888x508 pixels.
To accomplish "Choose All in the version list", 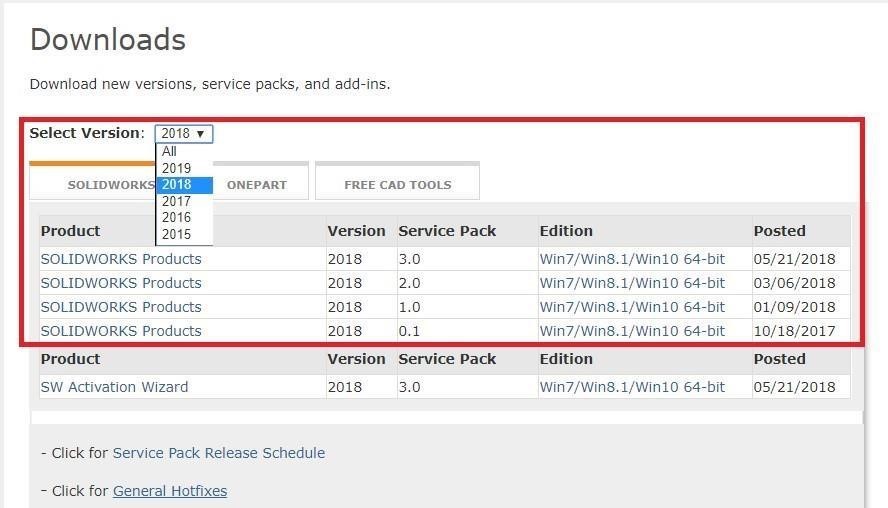I will (184, 152).
